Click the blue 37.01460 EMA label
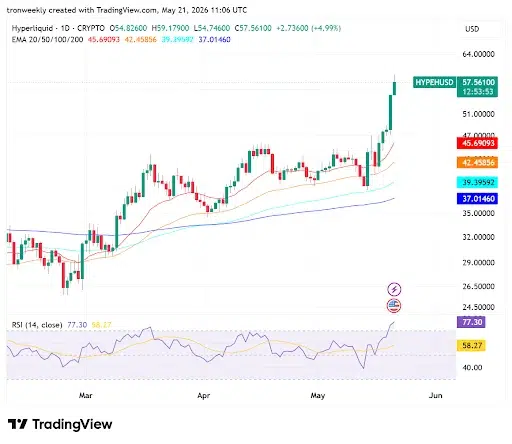Image resolution: width=512 pixels, height=444 pixels. 478,199
